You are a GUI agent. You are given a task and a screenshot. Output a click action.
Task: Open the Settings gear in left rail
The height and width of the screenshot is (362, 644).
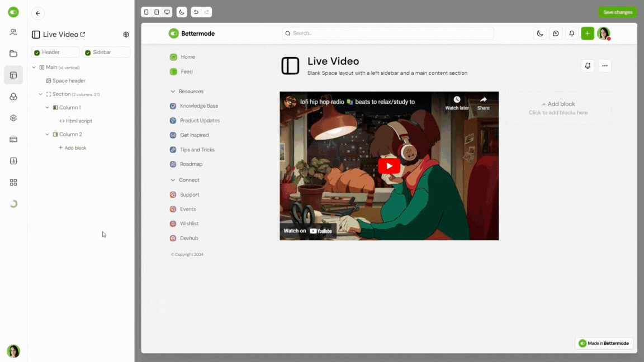click(13, 118)
